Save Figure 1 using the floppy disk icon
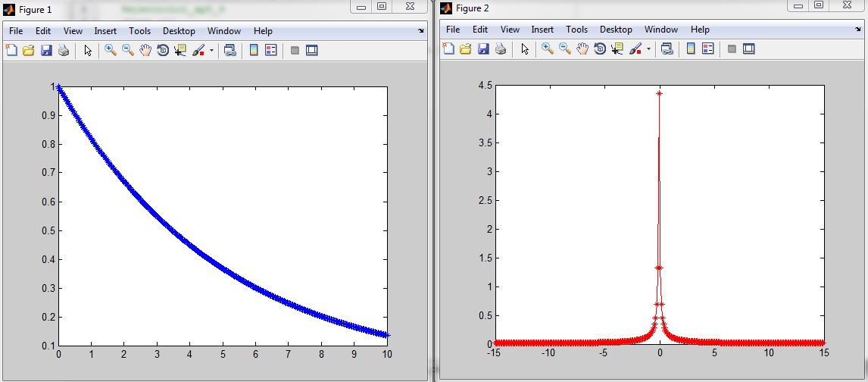This screenshot has width=868, height=382. click(x=46, y=51)
